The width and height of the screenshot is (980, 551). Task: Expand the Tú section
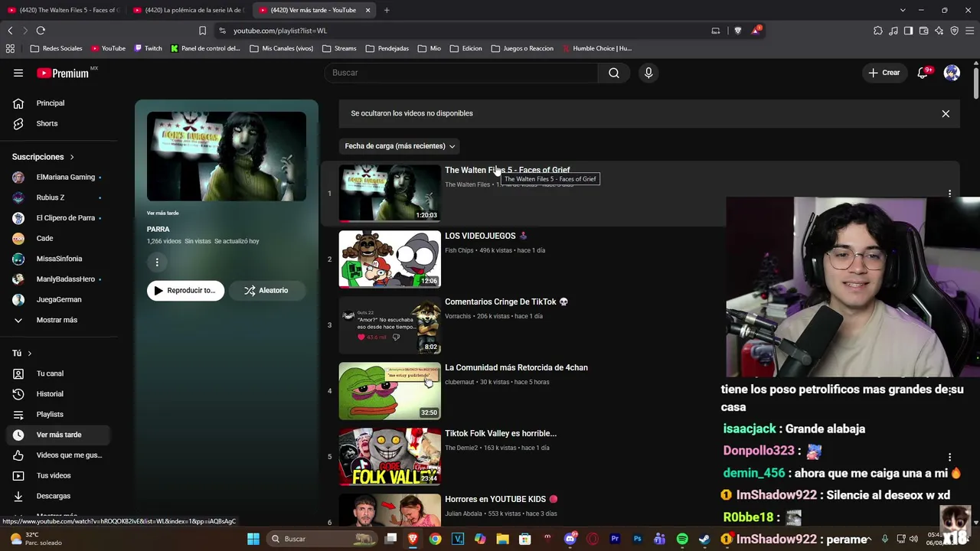(22, 354)
